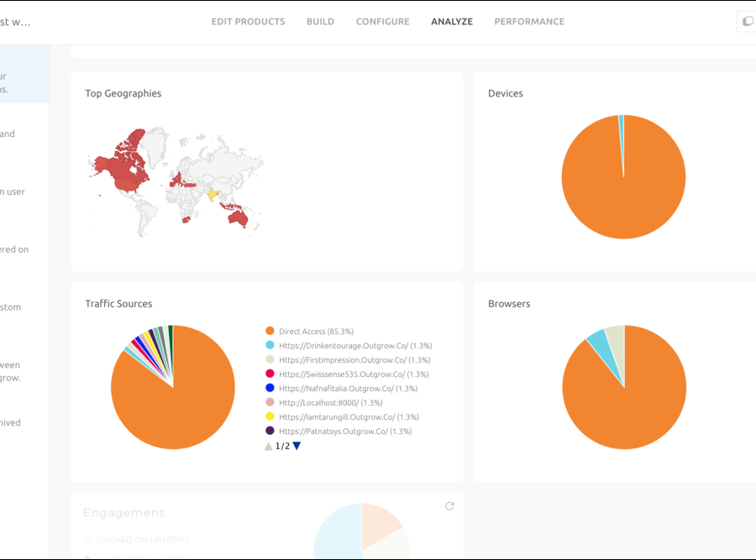Go to next Traffic Sources legend page
This screenshot has height=560, width=756.
(297, 446)
